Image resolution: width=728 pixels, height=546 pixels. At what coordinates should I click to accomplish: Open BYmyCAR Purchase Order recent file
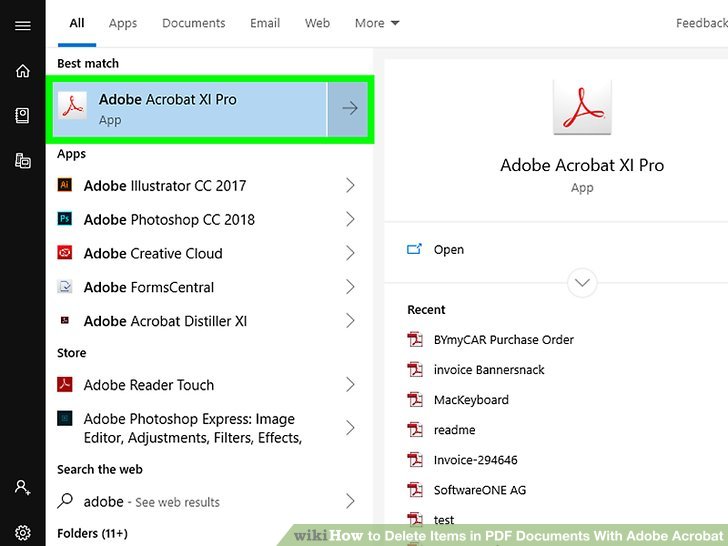pyautogui.click(x=504, y=340)
